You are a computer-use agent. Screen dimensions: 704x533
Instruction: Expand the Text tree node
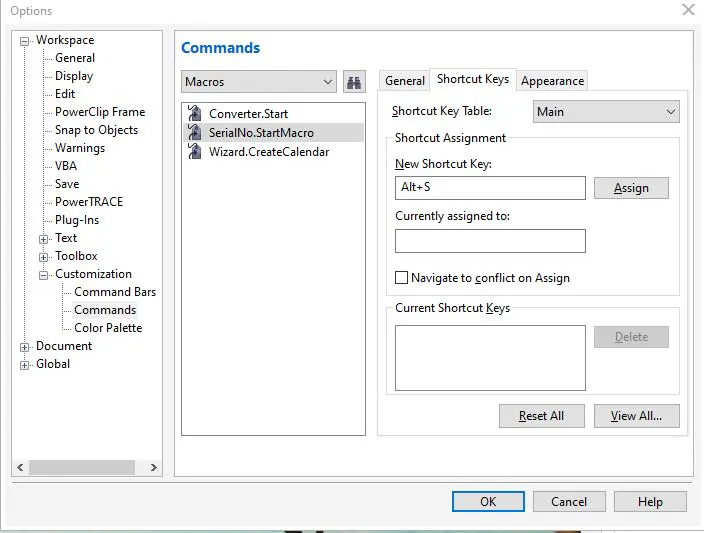(x=43, y=239)
